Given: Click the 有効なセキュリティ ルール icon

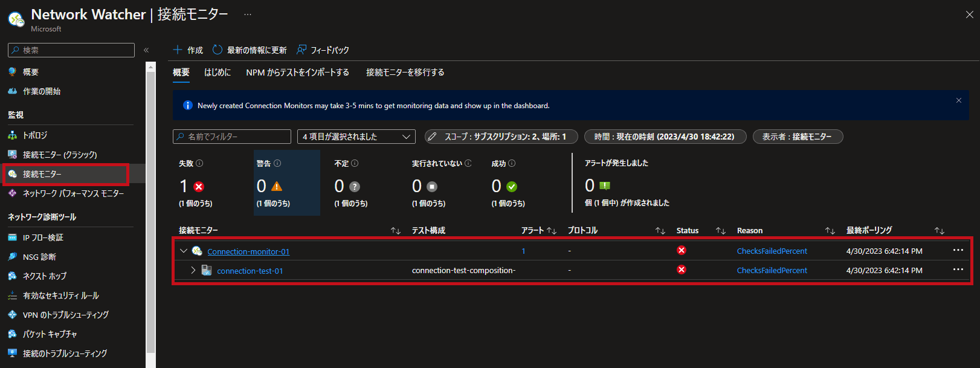Looking at the screenshot, I should 13,295.
